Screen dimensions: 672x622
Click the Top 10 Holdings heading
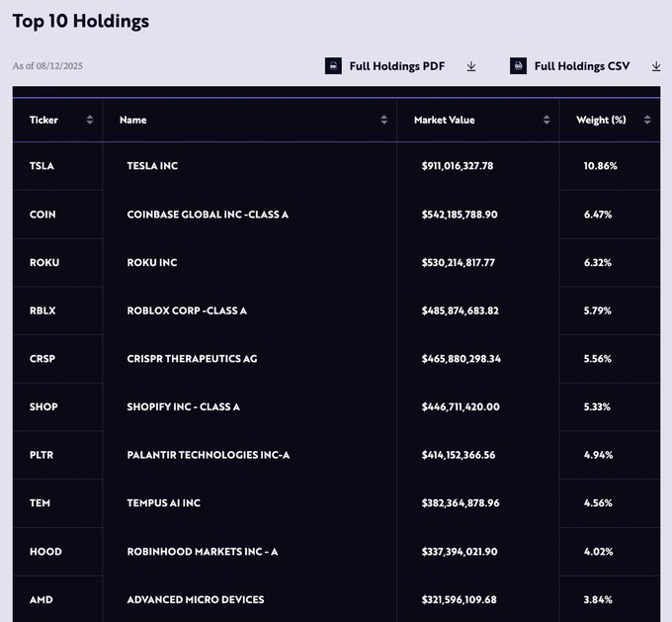(x=81, y=20)
